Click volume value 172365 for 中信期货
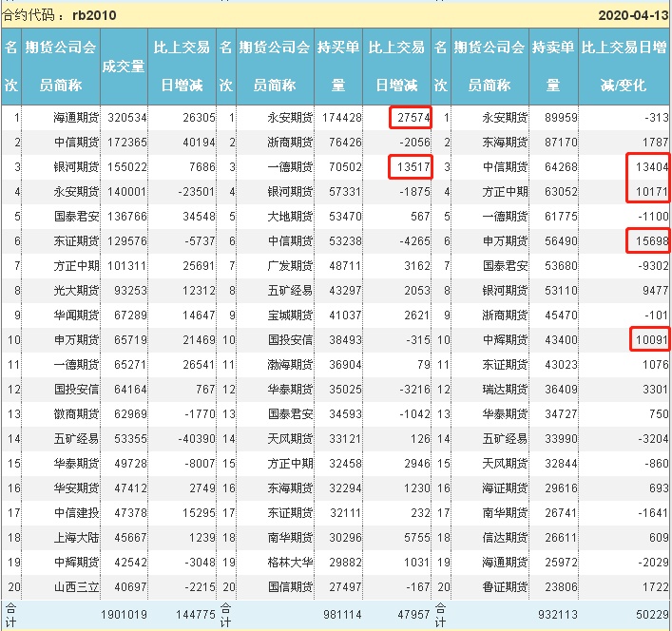Viewport: 672px width, 631px height. [126, 143]
